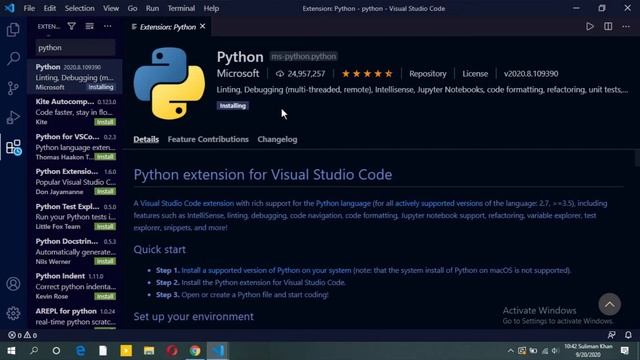The image size is (640, 360).
Task: Open editor More Actions ellipsis
Action: point(626,27)
